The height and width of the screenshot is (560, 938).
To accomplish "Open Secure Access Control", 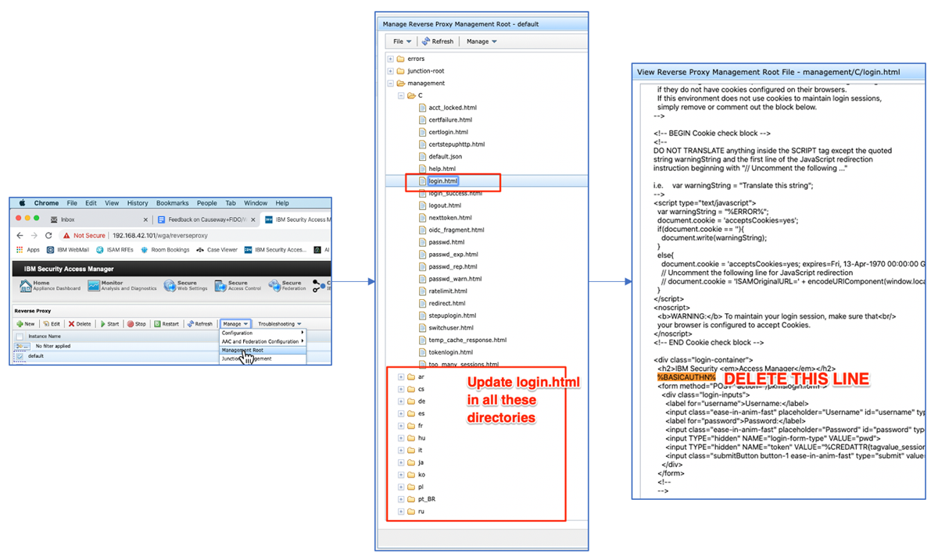I will tap(236, 286).
